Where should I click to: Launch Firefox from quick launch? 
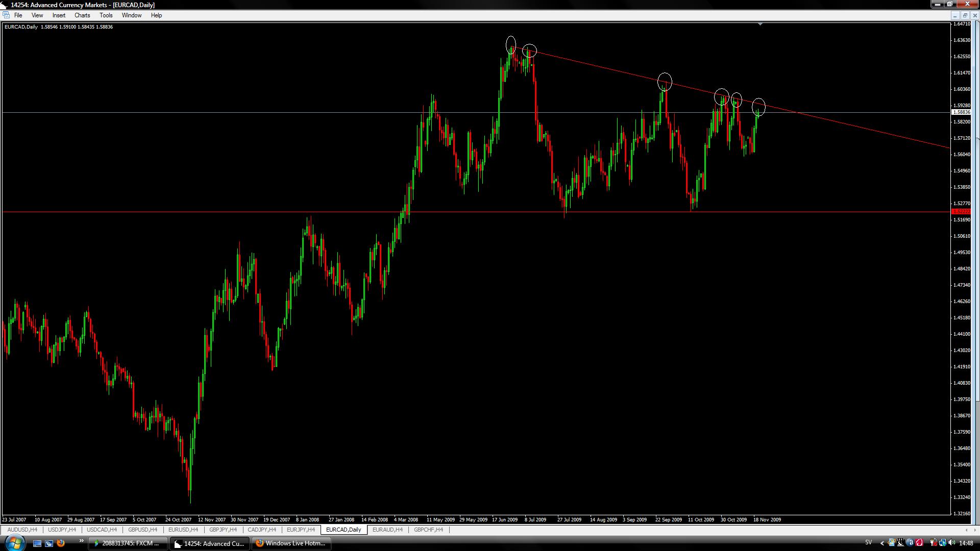[61, 543]
